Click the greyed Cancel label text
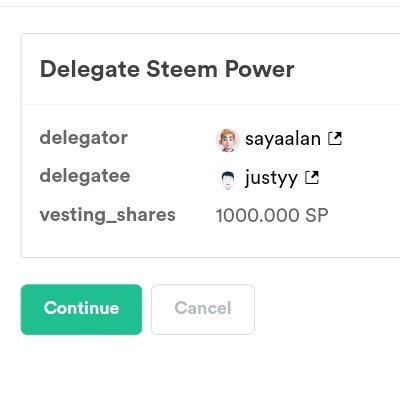 tap(203, 308)
